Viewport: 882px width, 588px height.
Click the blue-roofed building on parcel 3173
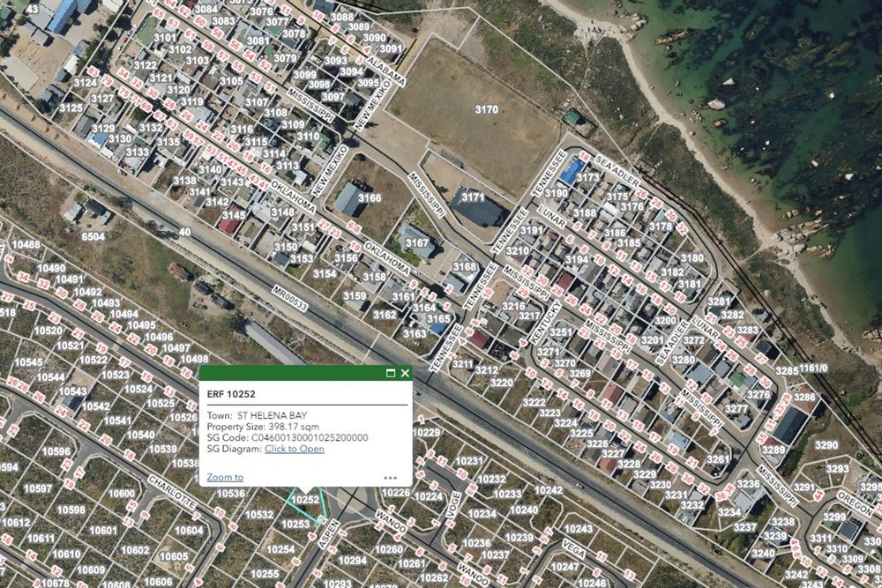tap(572, 170)
